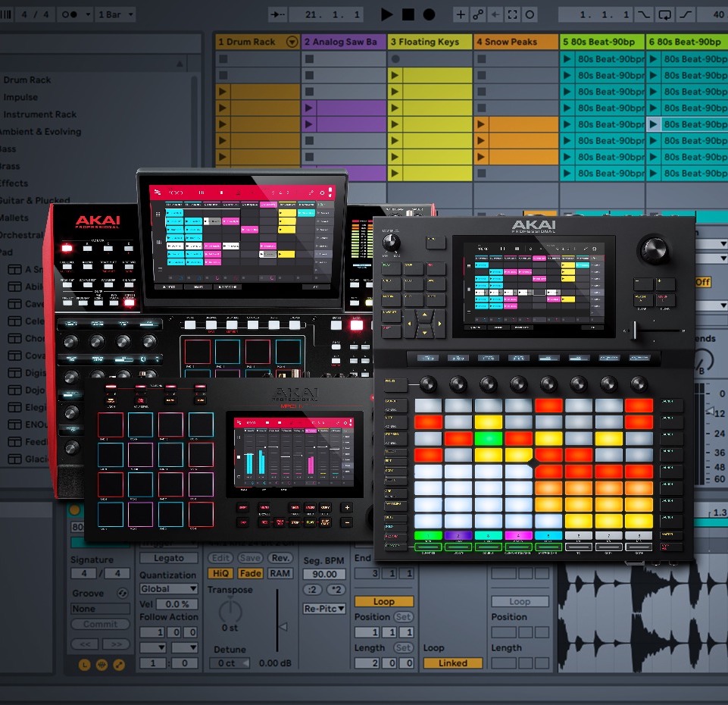
Task: Toggle the Linked envelope button
Action: (453, 663)
